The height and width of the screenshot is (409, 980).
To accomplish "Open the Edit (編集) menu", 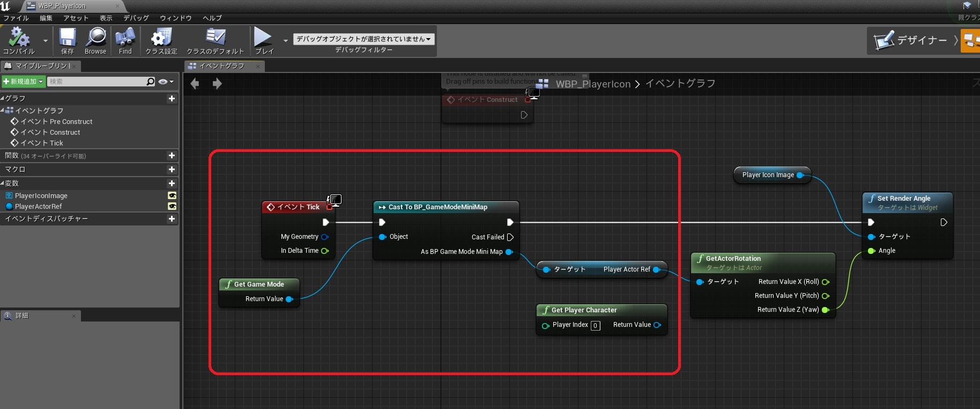I will tap(46, 18).
